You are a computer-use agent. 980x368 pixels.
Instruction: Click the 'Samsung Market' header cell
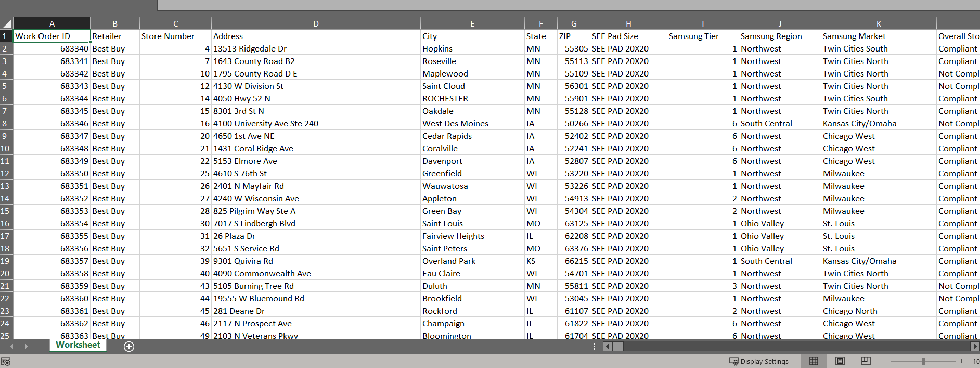(879, 36)
